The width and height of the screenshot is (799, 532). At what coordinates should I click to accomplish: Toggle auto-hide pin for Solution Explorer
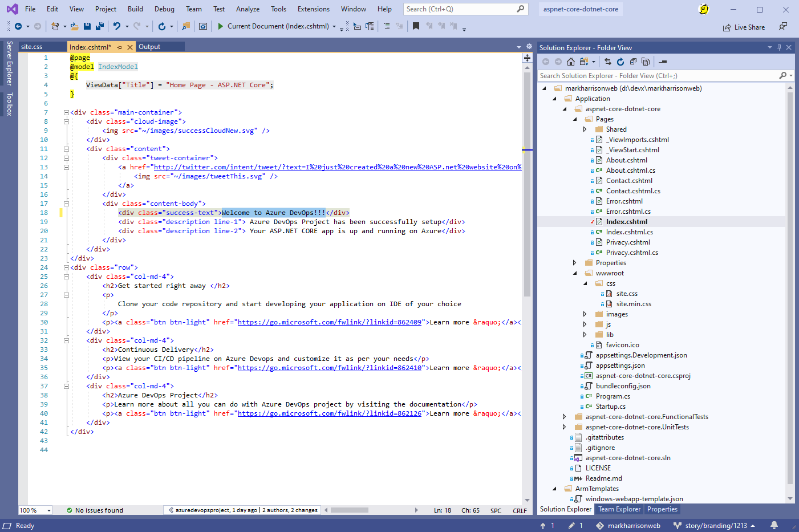(779, 47)
